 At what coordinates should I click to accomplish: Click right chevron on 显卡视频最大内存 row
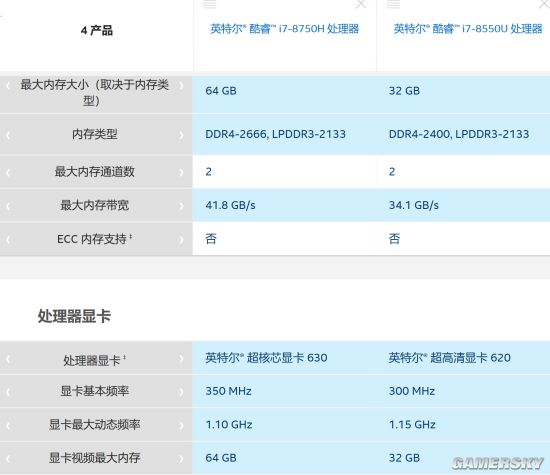click(x=181, y=458)
